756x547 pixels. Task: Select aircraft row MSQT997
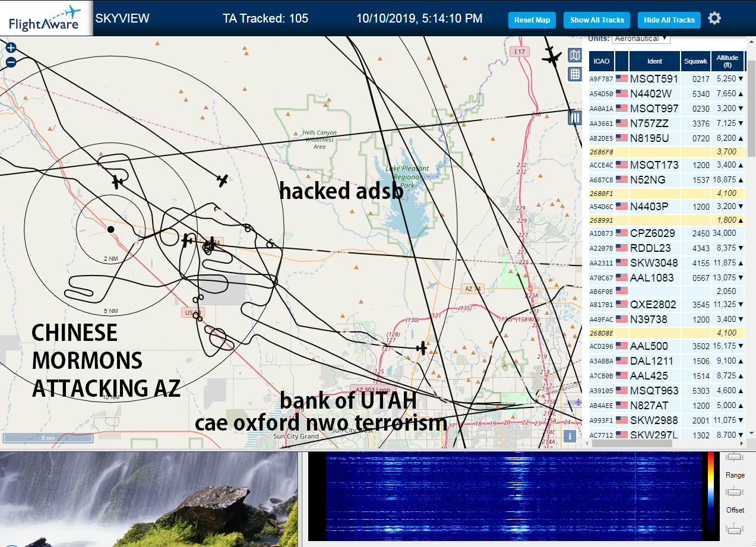[x=666, y=108]
